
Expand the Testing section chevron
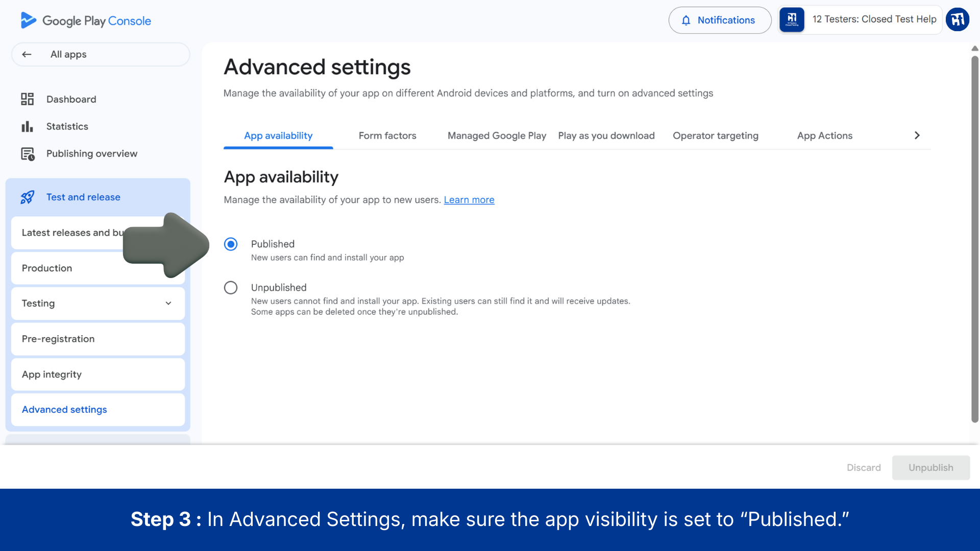pos(168,304)
